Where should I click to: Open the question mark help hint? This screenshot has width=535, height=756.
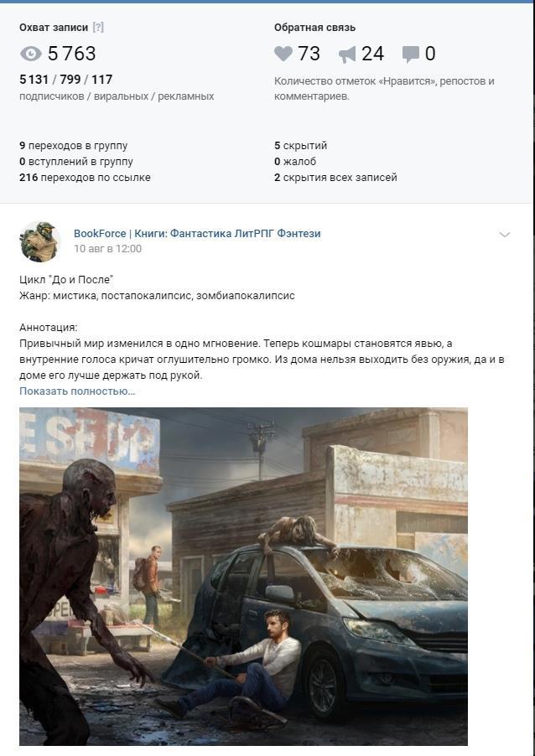point(98,28)
